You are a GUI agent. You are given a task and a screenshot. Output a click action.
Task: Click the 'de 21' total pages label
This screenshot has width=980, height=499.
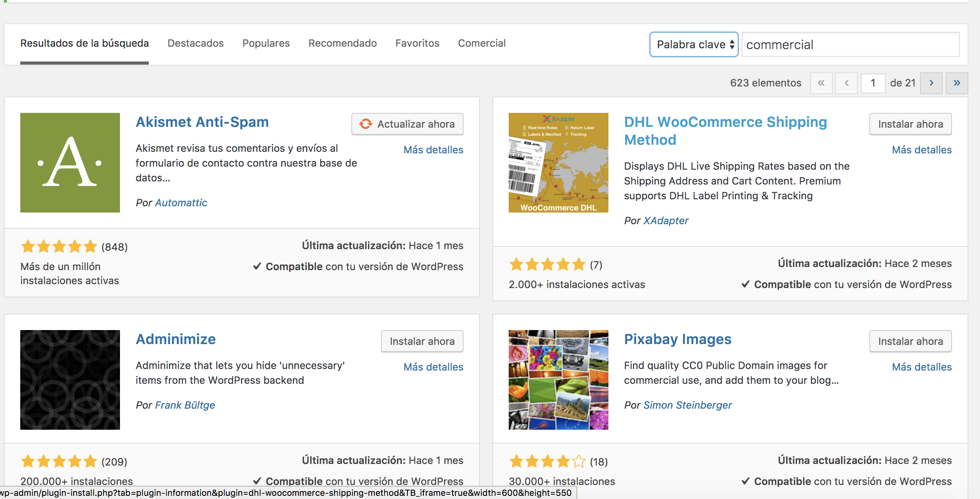click(x=902, y=83)
